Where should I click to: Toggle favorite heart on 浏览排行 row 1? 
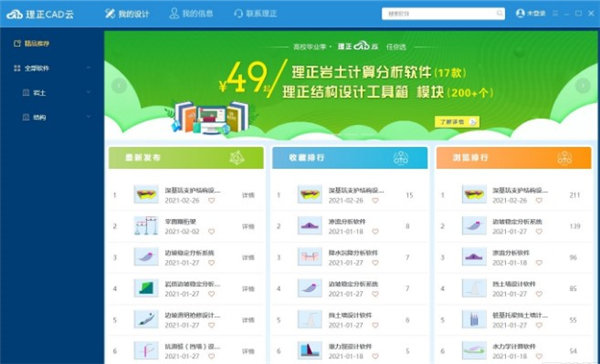539,201
